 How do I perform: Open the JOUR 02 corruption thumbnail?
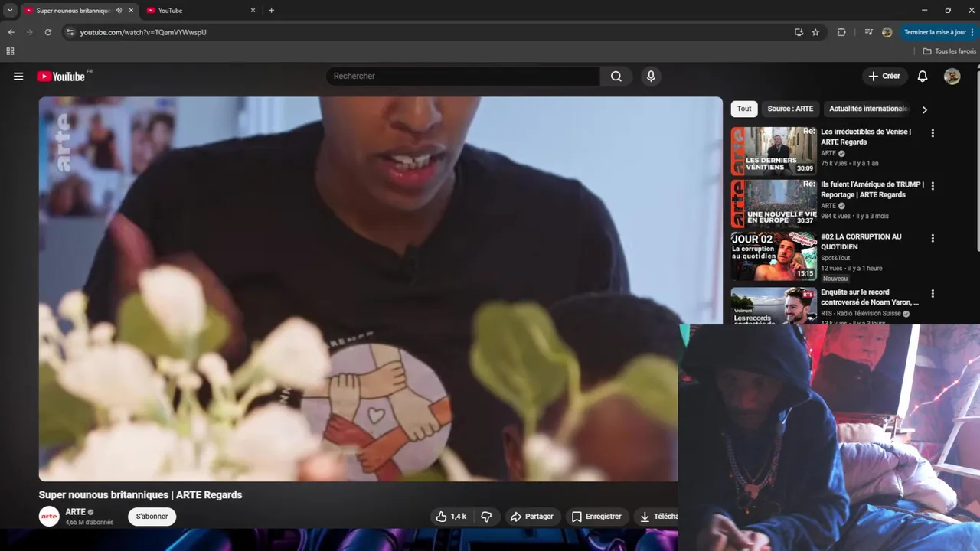[773, 256]
